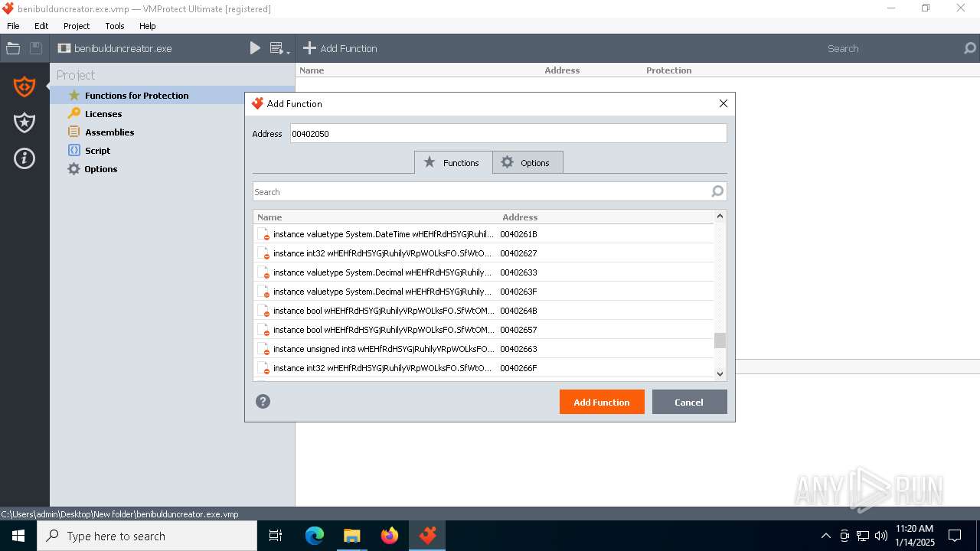
Task: Select the Script tree item
Action: [x=97, y=150]
